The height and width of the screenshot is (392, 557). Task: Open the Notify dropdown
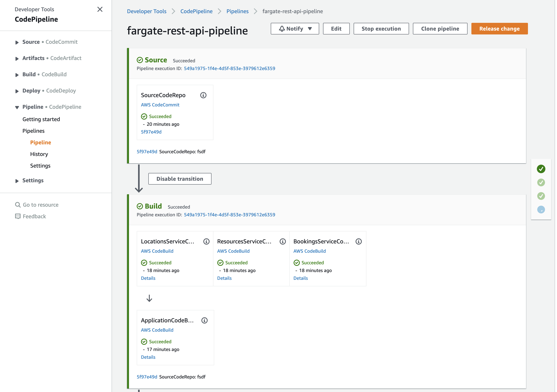click(295, 29)
